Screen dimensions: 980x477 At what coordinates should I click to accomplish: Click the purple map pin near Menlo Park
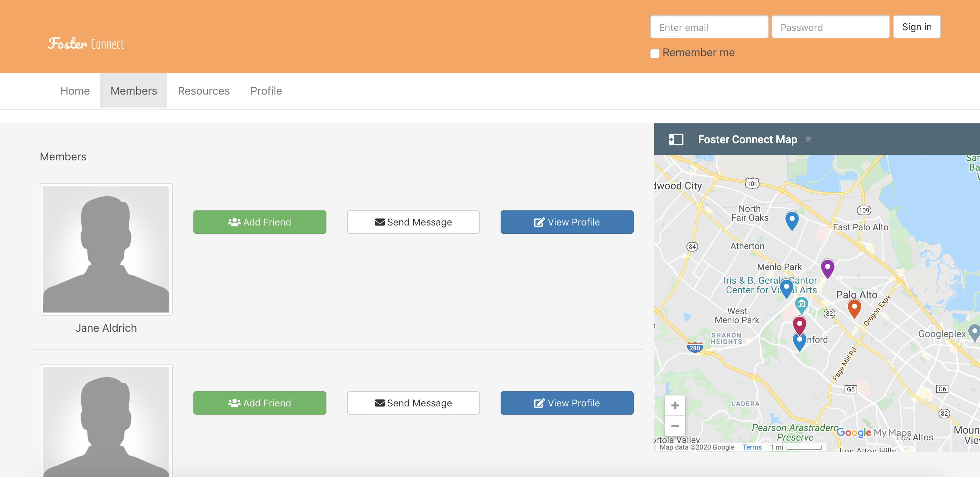point(827,268)
